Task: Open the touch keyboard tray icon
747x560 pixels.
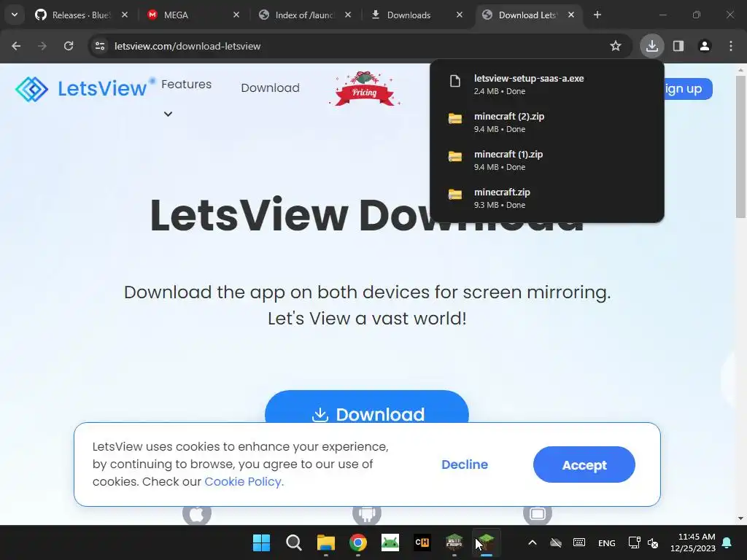Action: point(579,542)
